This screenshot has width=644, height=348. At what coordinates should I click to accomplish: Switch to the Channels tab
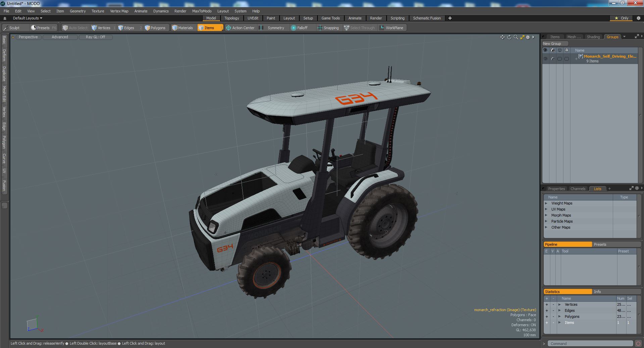click(x=578, y=189)
